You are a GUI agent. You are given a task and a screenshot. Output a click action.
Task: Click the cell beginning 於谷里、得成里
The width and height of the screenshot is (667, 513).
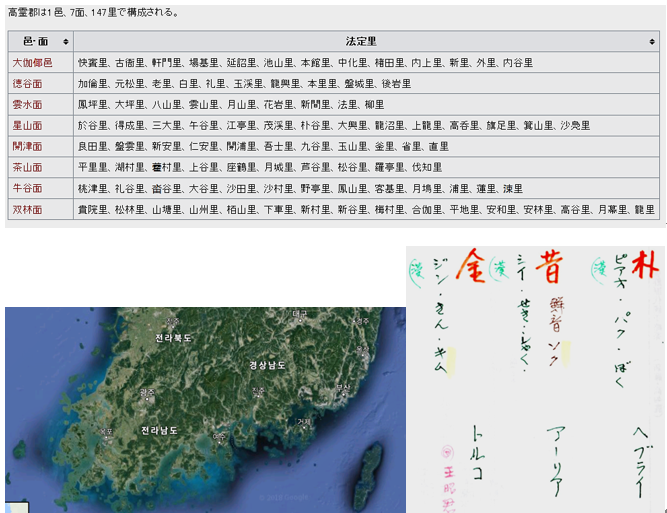(366, 126)
